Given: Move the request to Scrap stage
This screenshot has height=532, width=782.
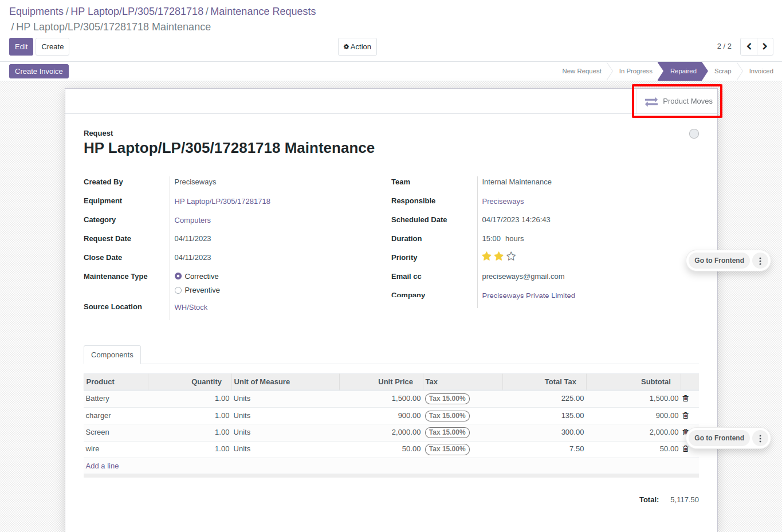Looking at the screenshot, I should [722, 71].
